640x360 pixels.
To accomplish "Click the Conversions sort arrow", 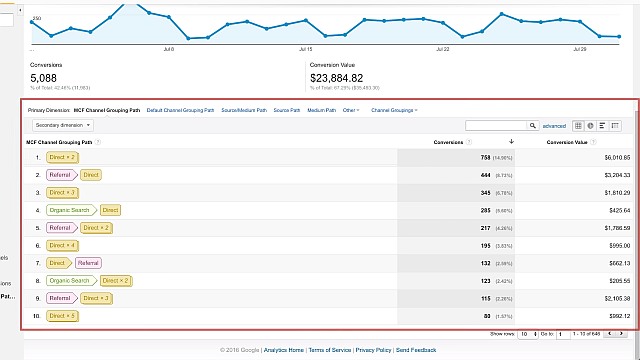I will [511, 142].
